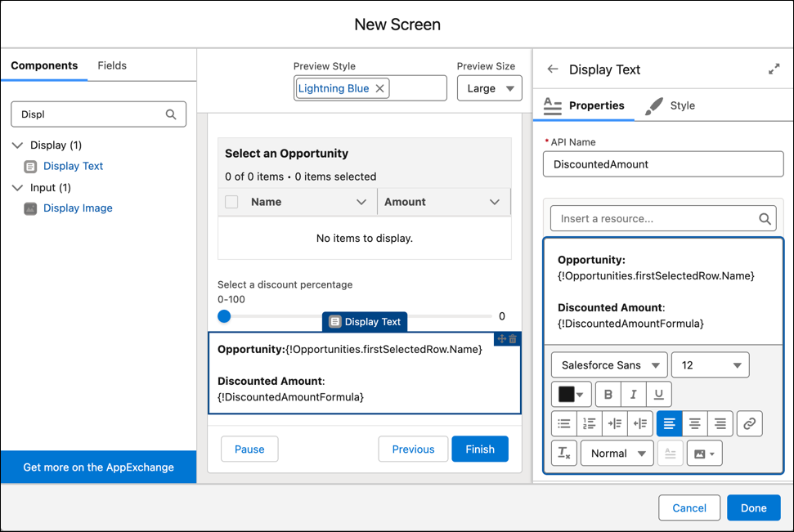Viewport: 794px width, 532px height.
Task: Click the Cancel button
Action: click(x=689, y=507)
